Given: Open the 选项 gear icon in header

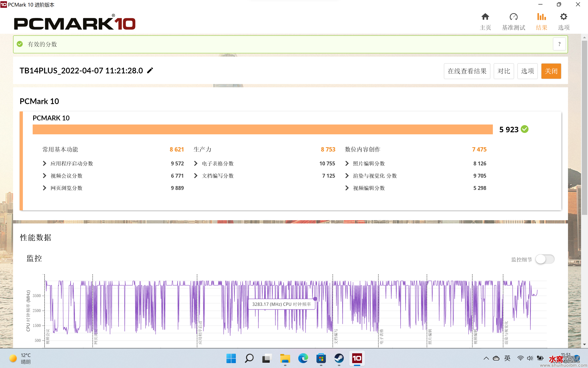Looking at the screenshot, I should [564, 17].
